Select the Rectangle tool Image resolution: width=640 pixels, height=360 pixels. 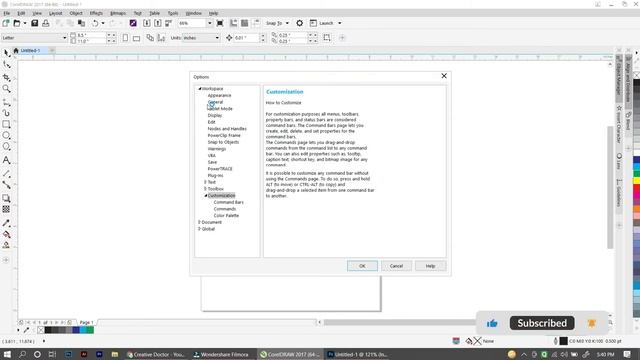[x=7, y=124]
